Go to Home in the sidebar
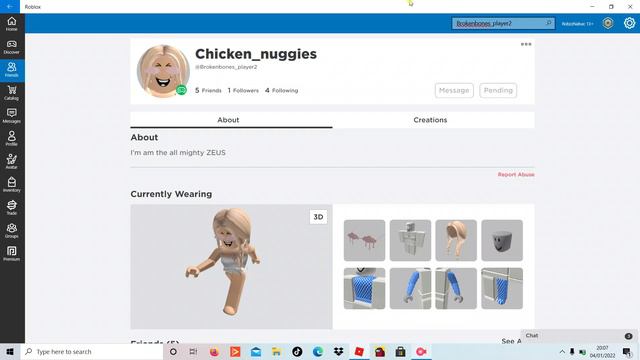The height and width of the screenshot is (360, 640). click(x=12, y=24)
